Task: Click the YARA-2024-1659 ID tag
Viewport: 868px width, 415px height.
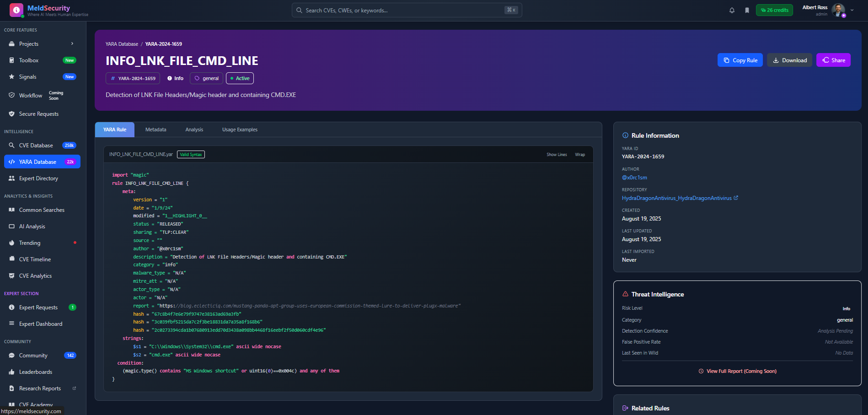Action: tap(133, 78)
